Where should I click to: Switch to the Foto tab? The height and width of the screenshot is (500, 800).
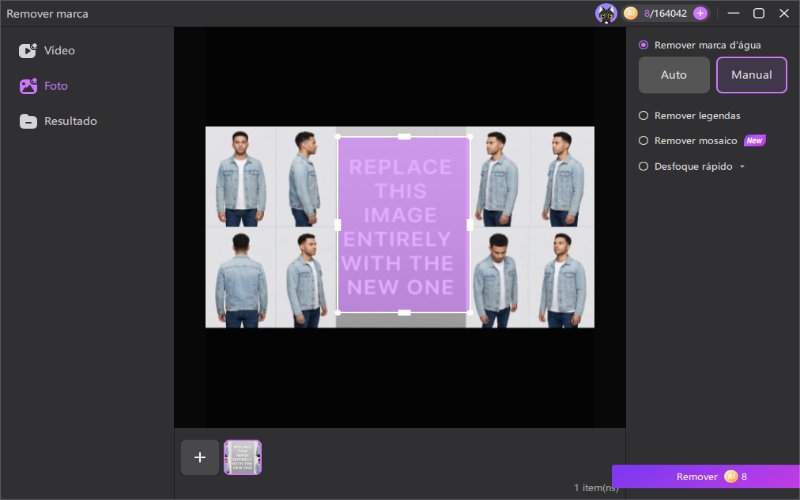tap(43, 86)
